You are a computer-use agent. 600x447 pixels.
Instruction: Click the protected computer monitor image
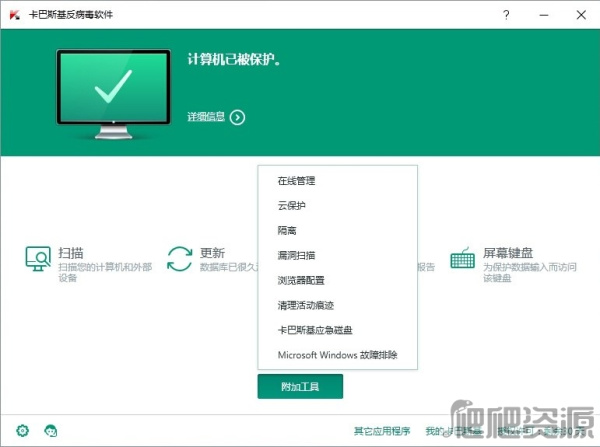[x=114, y=94]
